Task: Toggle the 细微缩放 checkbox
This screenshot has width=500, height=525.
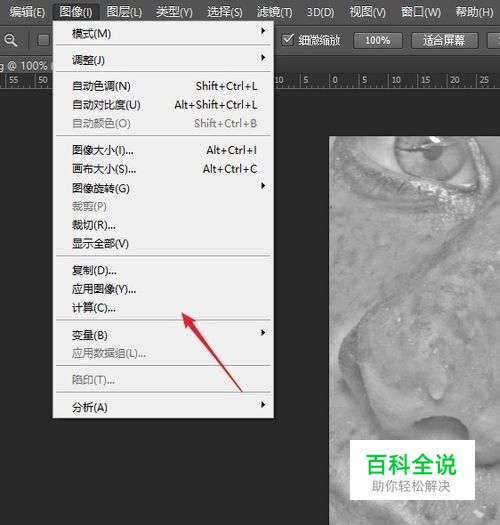Action: (x=288, y=40)
